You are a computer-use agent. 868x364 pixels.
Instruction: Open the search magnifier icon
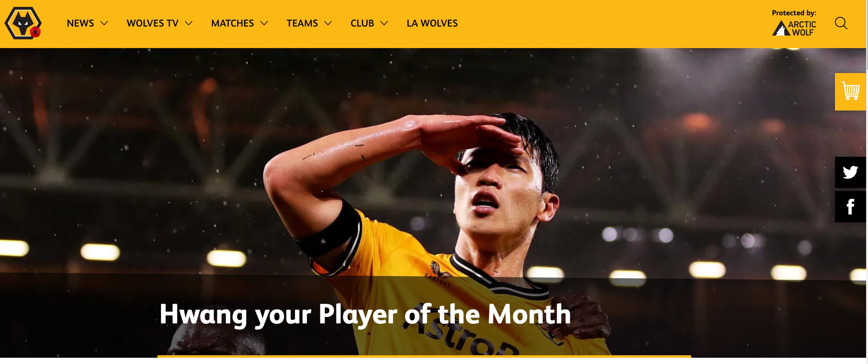(x=841, y=23)
